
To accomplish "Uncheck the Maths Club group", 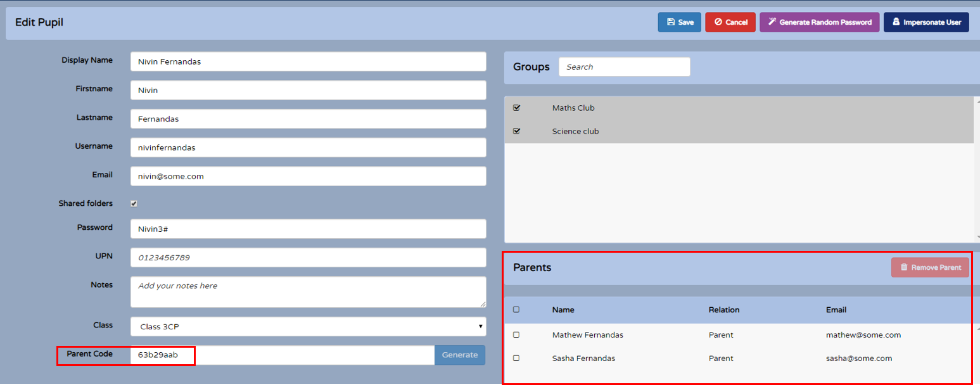I will coord(516,107).
